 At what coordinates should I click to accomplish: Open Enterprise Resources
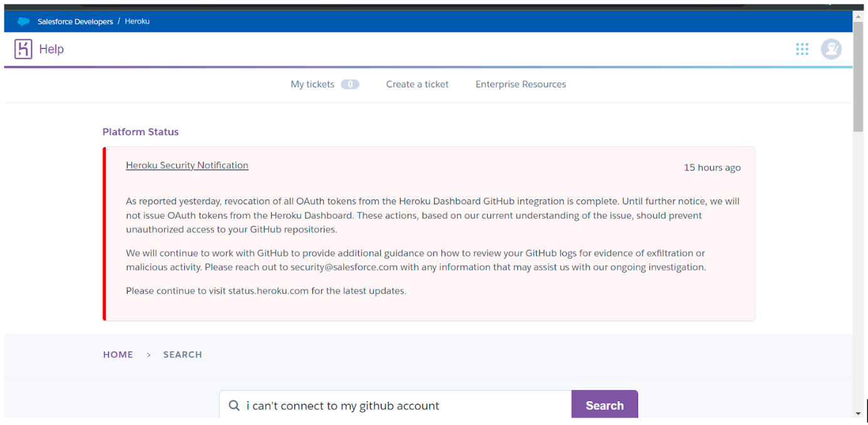520,83
